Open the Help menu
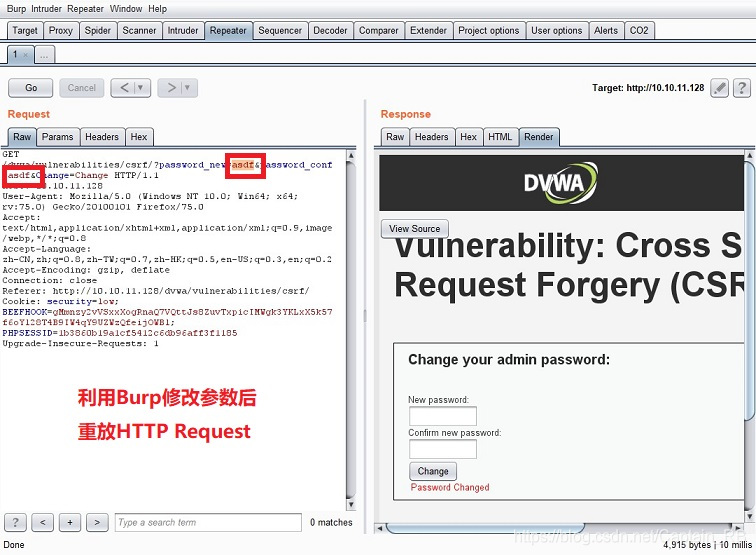The height and width of the screenshot is (555, 756). [157, 9]
